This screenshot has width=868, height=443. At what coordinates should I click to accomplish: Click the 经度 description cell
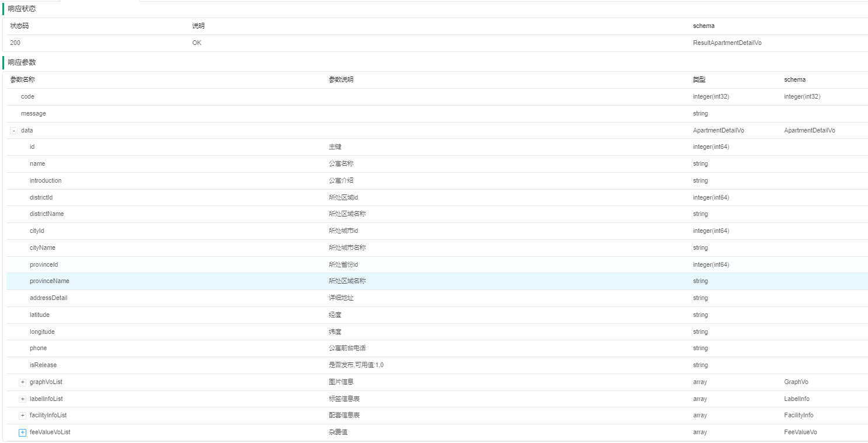coord(335,315)
